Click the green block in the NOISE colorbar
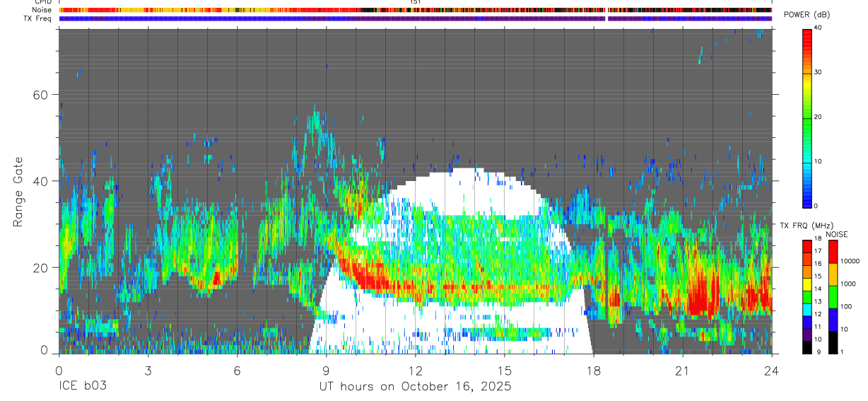The width and height of the screenshot is (868, 401). (x=833, y=296)
